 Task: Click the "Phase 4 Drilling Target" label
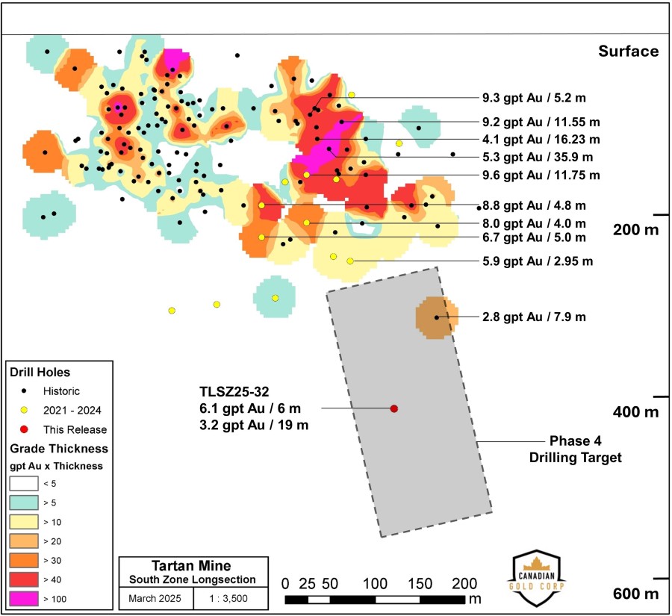[x=575, y=449]
